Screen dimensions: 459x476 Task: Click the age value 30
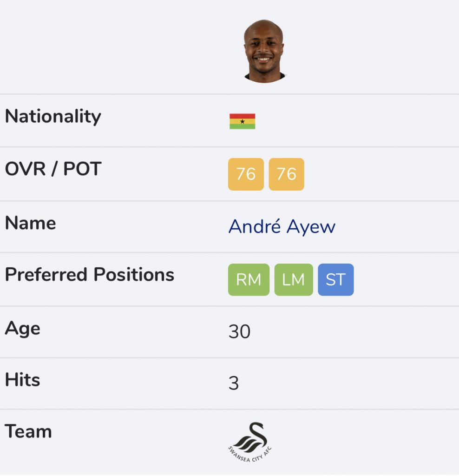(x=239, y=331)
